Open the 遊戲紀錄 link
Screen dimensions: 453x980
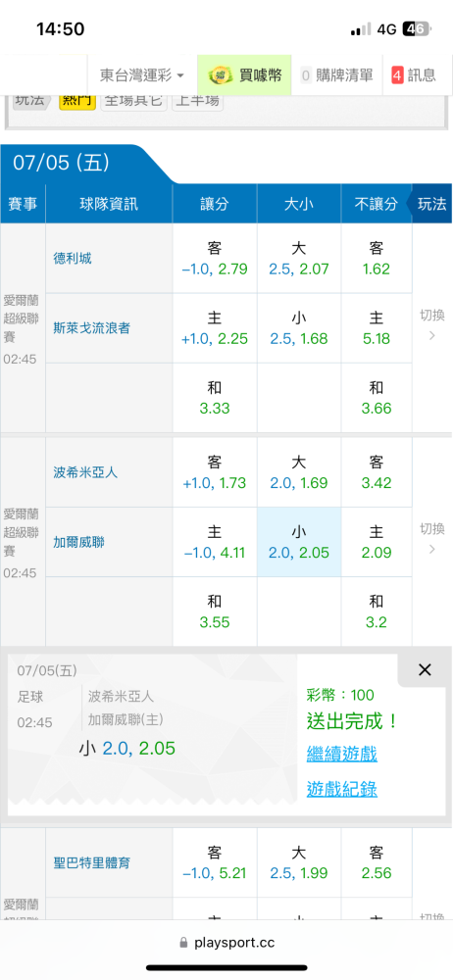(x=342, y=789)
